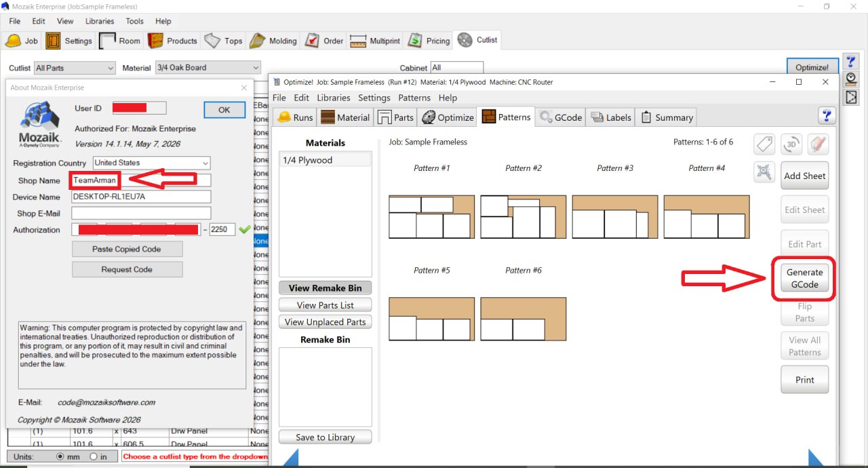Select Pattern #3 sheet thumbnail
Image resolution: width=868 pixels, height=468 pixels.
(x=615, y=217)
